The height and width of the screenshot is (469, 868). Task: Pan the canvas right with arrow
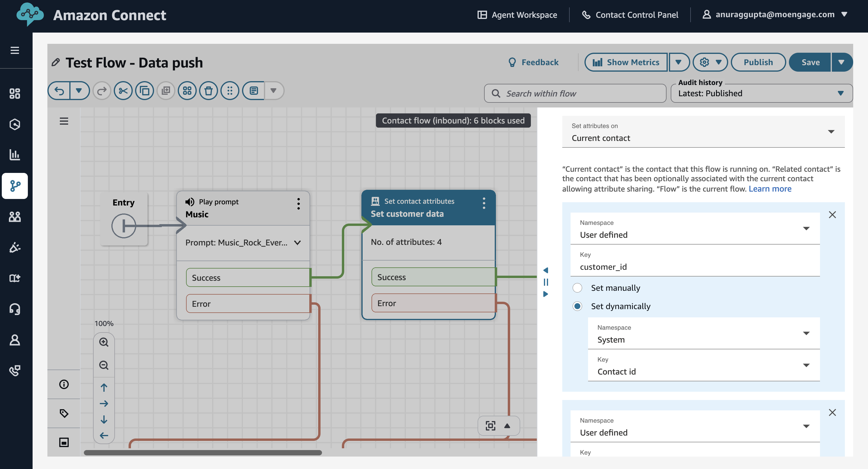click(x=104, y=403)
